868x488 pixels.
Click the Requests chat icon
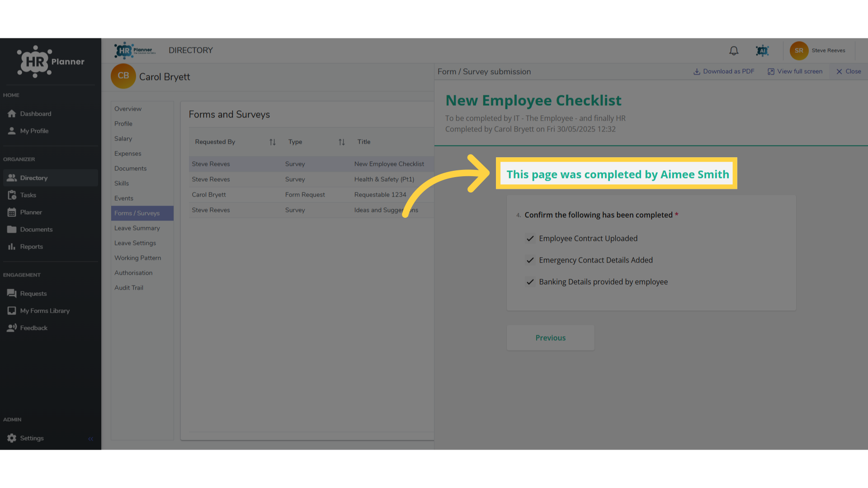[12, 293]
